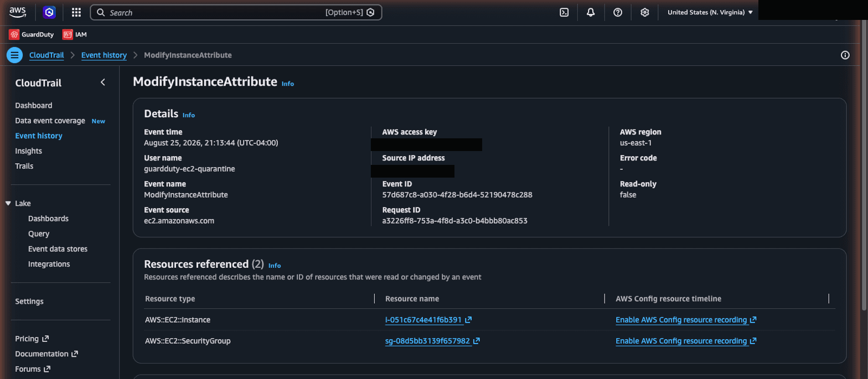Image resolution: width=868 pixels, height=379 pixels.
Task: Open the help question mark icon
Action: pos(618,12)
